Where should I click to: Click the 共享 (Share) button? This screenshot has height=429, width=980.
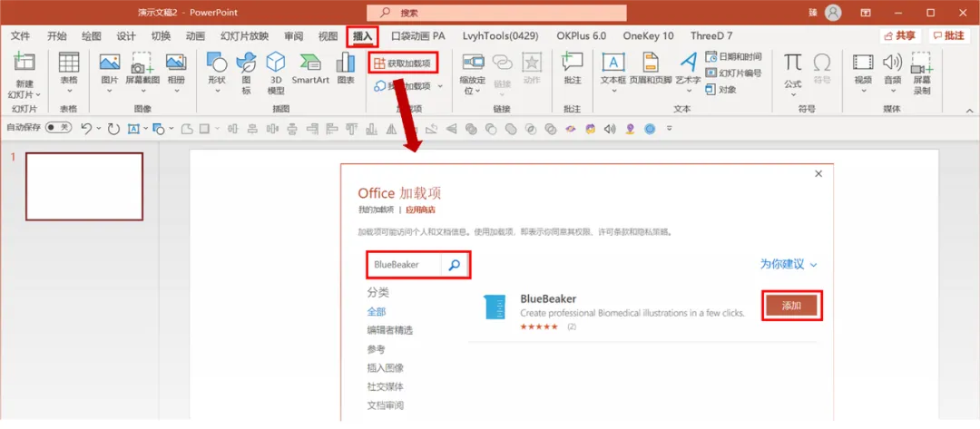point(900,35)
